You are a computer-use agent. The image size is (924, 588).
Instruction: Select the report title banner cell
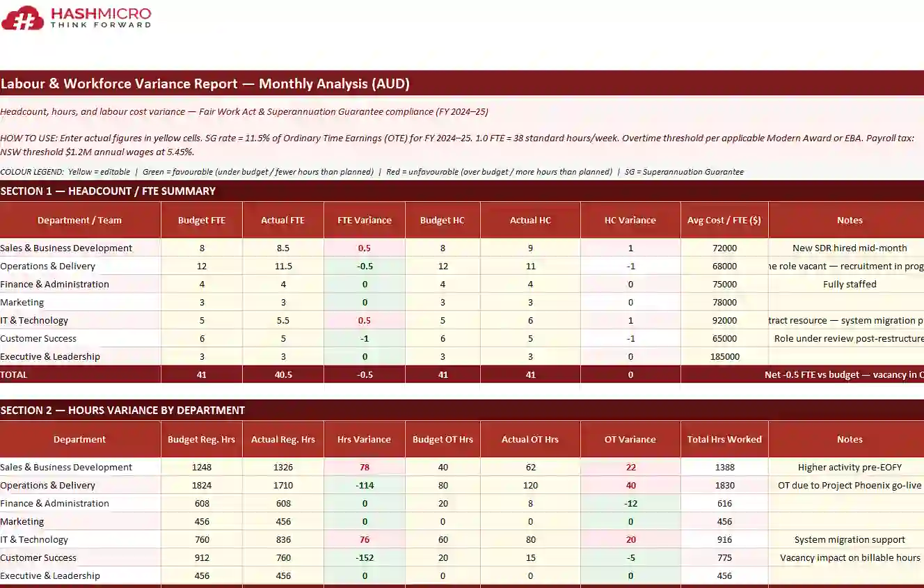205,84
